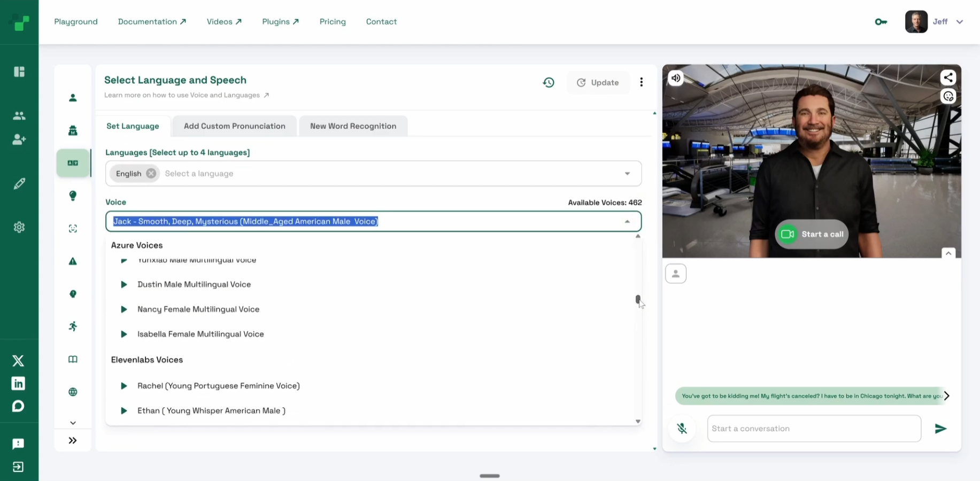Open the warning triangle icon

(73, 261)
